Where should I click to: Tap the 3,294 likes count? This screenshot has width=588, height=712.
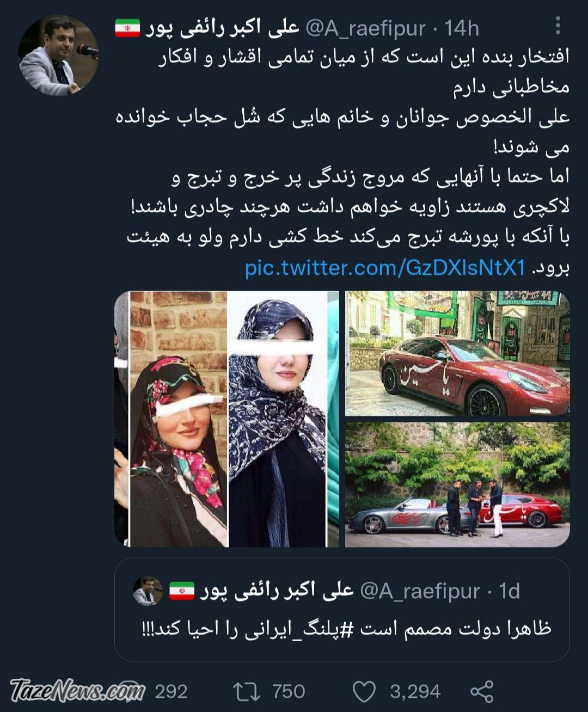click(415, 691)
